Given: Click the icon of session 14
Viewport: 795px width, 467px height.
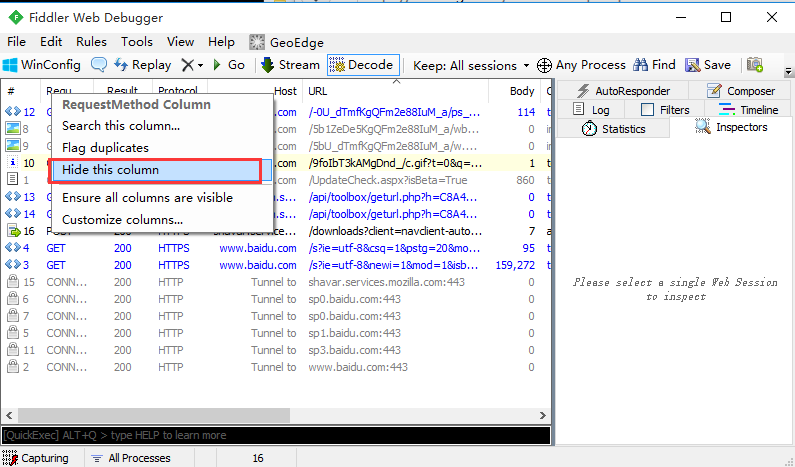Looking at the screenshot, I should click(x=13, y=214).
